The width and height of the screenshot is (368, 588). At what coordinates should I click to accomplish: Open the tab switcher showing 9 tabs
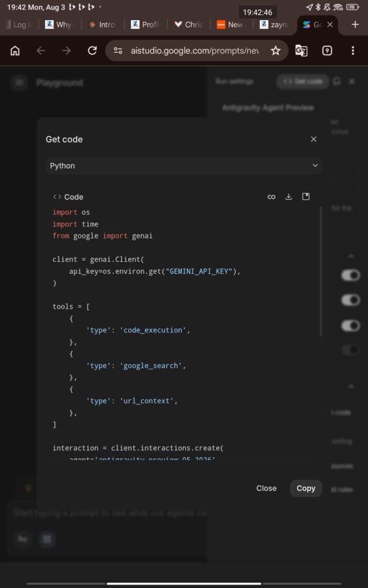click(327, 51)
